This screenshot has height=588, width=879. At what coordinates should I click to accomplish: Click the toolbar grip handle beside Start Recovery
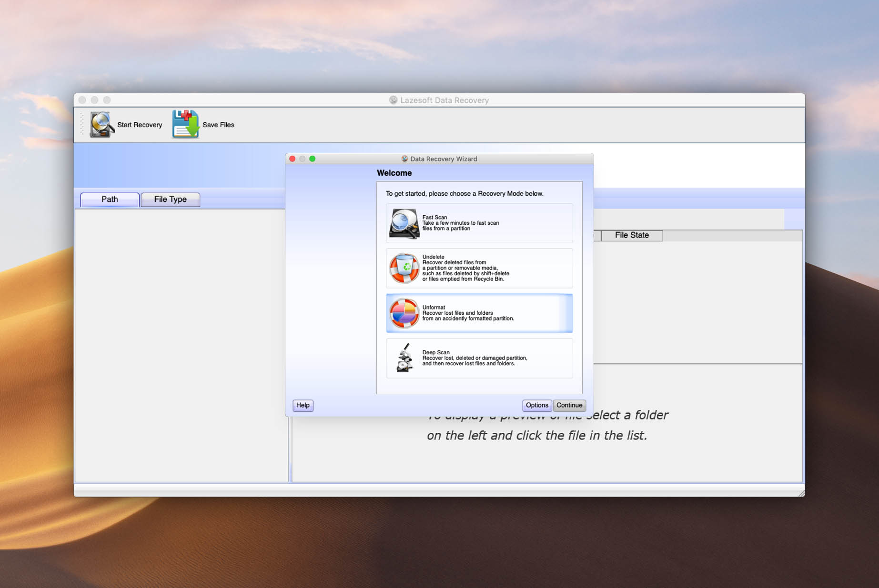click(82, 125)
